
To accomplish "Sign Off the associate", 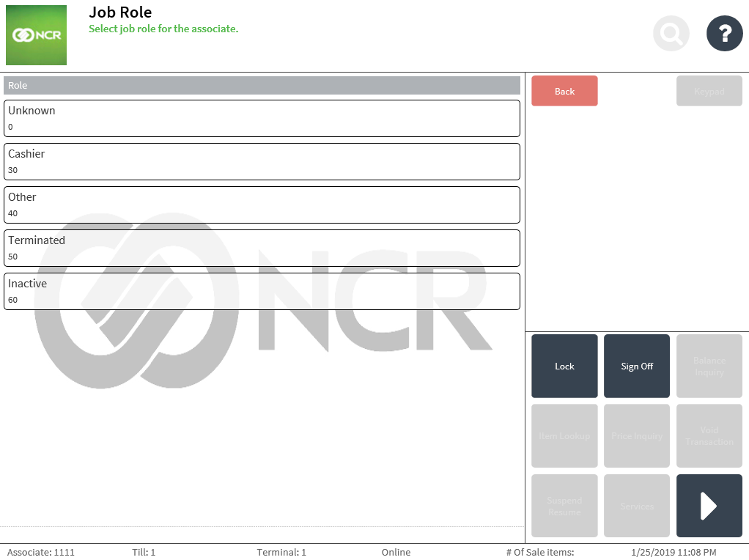I will pyautogui.click(x=637, y=366).
